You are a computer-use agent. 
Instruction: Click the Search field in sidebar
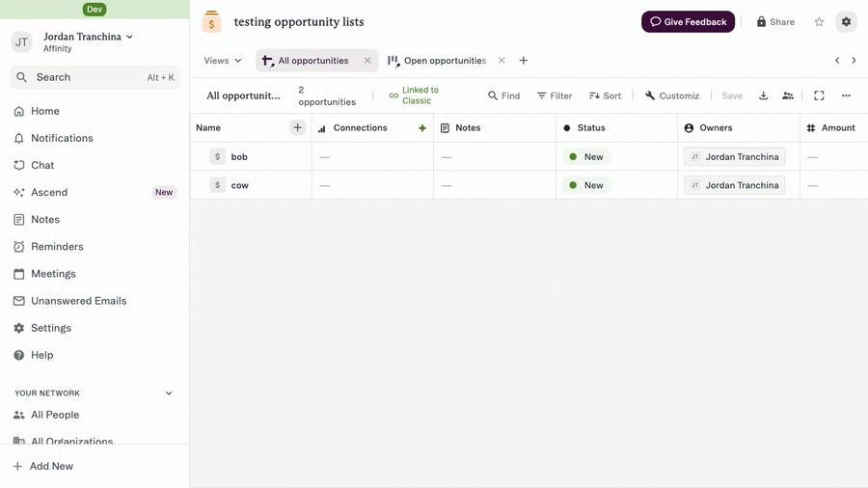[x=95, y=77]
